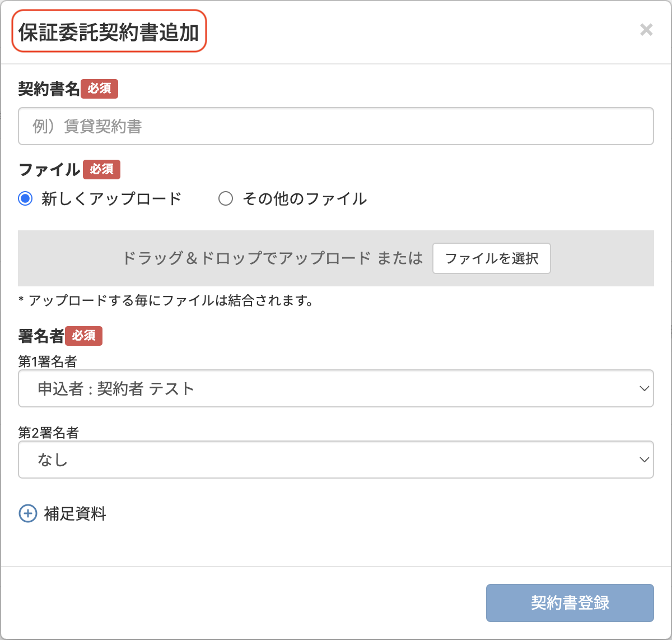Click the 必須 badge next to ファイル
Image resolution: width=672 pixels, height=640 pixels.
coord(101,169)
